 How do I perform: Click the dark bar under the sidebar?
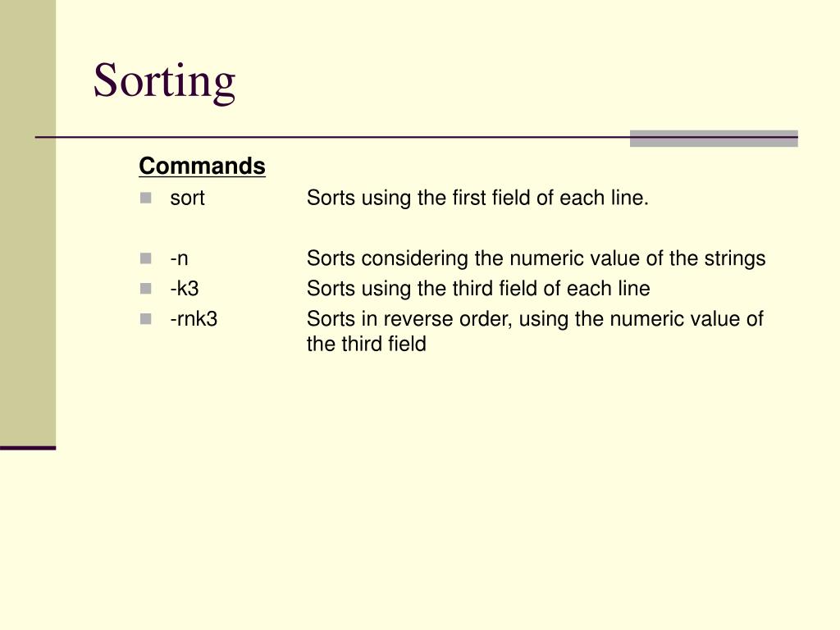tap(28, 448)
